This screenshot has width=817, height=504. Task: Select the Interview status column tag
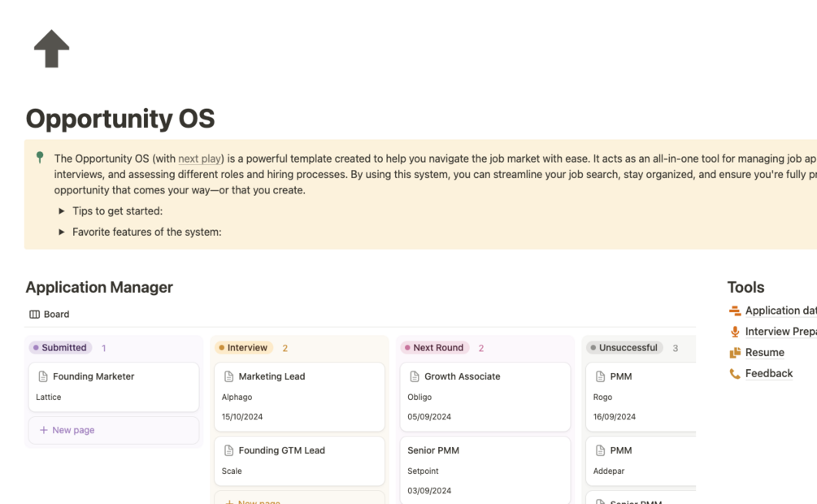point(244,348)
